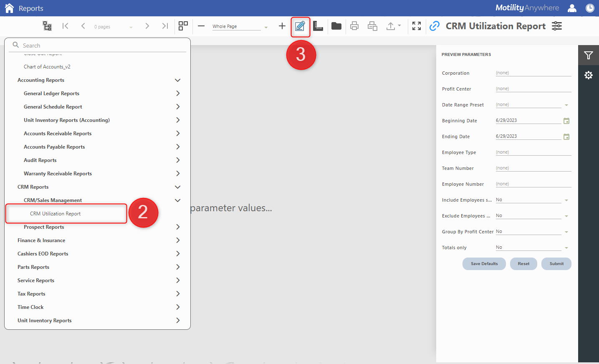Select Chart of Accounts_v2 report
The height and width of the screenshot is (364, 599).
click(x=47, y=67)
